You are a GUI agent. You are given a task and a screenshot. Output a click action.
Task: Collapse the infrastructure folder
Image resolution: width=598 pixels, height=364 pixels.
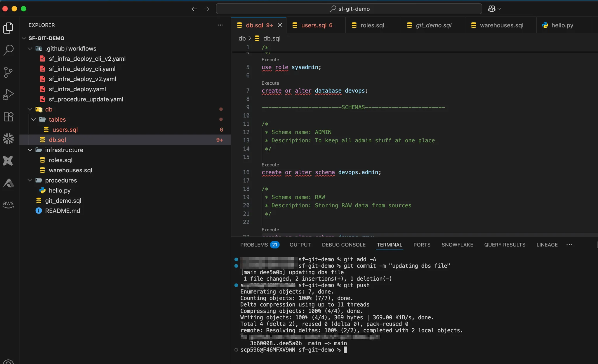[30, 150]
